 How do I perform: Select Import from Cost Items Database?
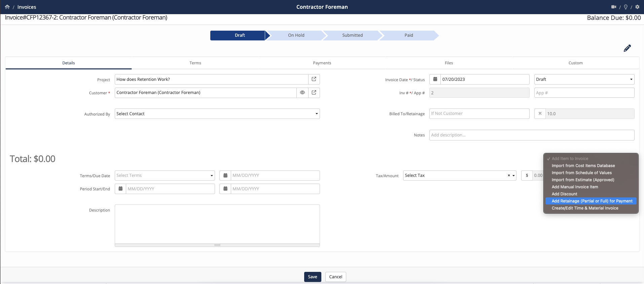(x=591, y=166)
